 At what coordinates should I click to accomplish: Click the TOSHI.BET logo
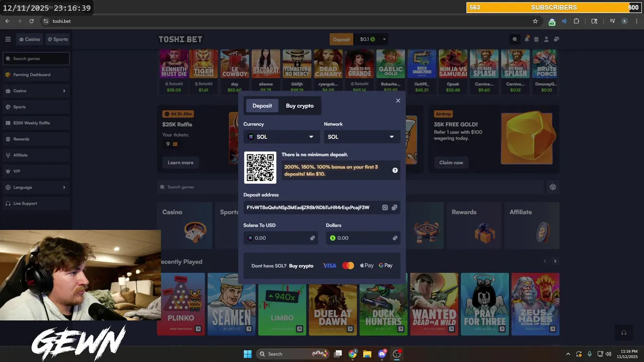181,39
